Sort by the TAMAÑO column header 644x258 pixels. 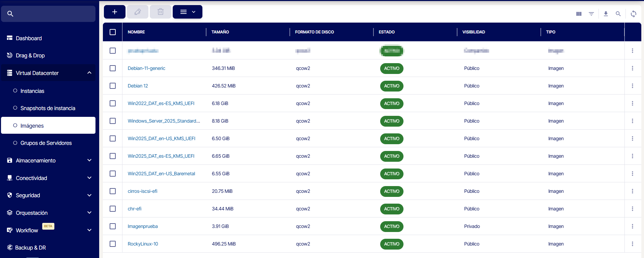coord(220,32)
